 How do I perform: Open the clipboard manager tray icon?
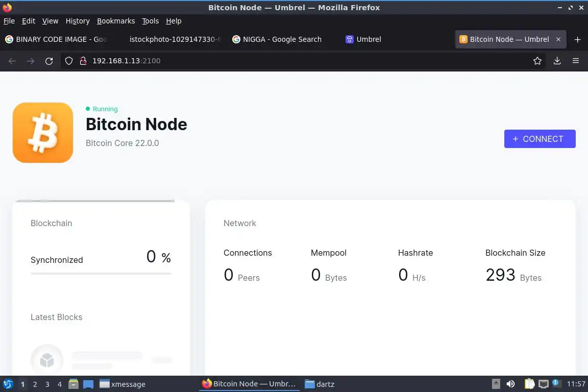tap(529, 384)
